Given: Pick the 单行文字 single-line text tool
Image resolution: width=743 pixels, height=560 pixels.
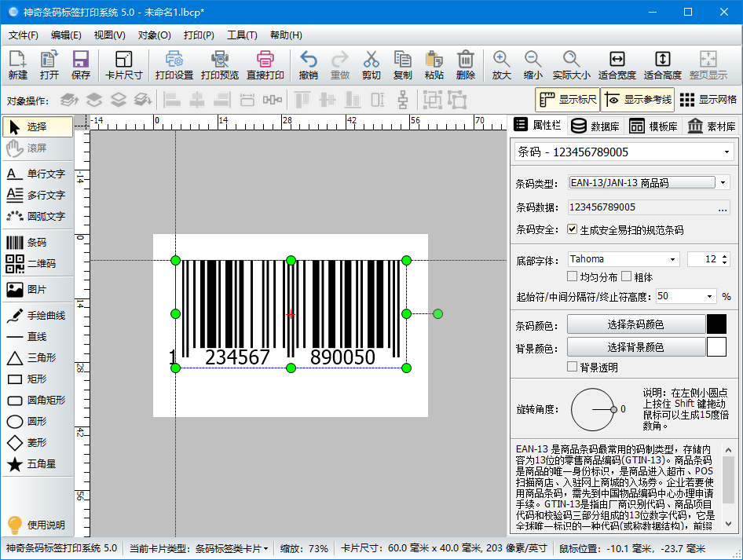Looking at the screenshot, I should click(38, 174).
